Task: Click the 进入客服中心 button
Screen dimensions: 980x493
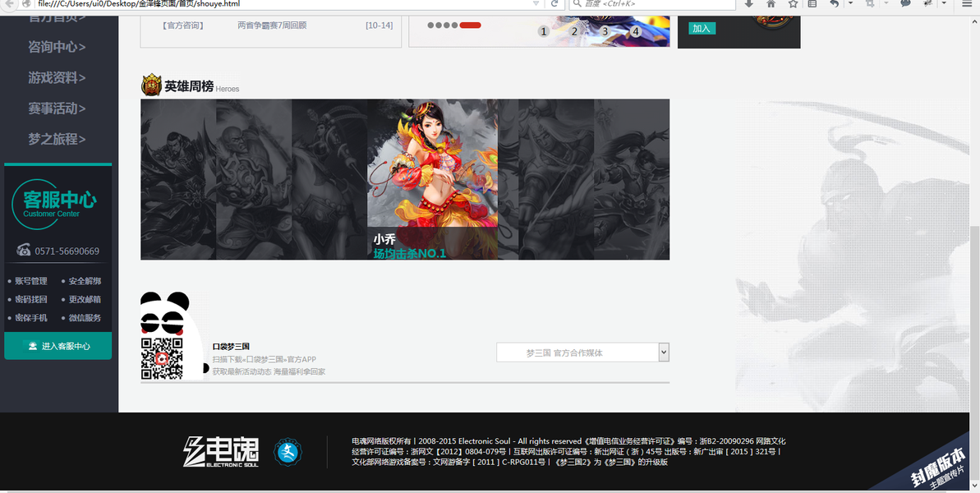Action: (x=58, y=346)
